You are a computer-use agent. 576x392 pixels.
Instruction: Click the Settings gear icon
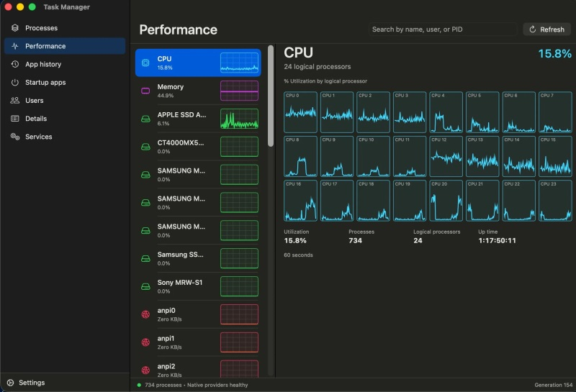click(10, 383)
